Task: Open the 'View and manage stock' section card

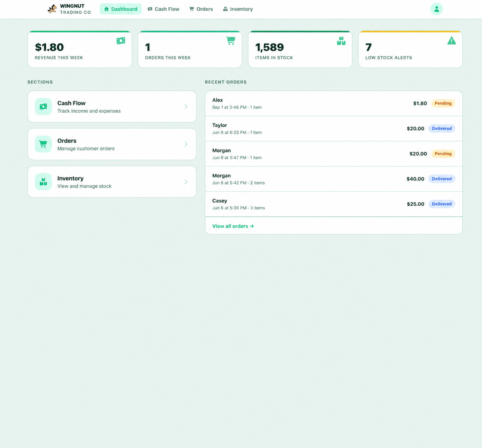Action: point(112,182)
